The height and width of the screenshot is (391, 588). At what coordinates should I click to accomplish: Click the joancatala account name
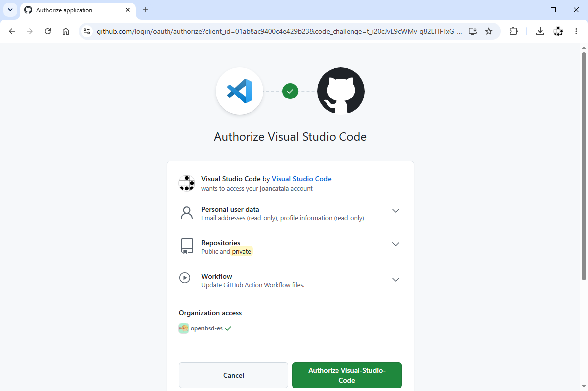(x=274, y=189)
